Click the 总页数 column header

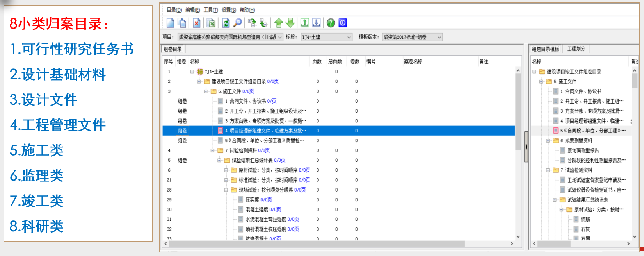click(335, 61)
